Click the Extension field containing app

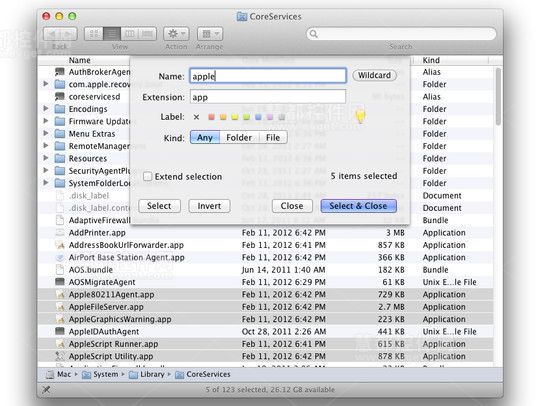[268, 97]
